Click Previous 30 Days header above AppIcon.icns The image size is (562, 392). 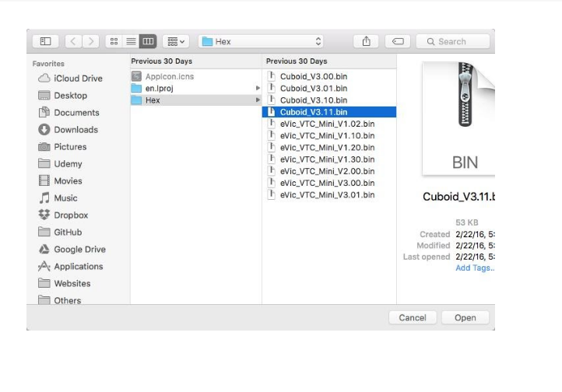(x=162, y=61)
